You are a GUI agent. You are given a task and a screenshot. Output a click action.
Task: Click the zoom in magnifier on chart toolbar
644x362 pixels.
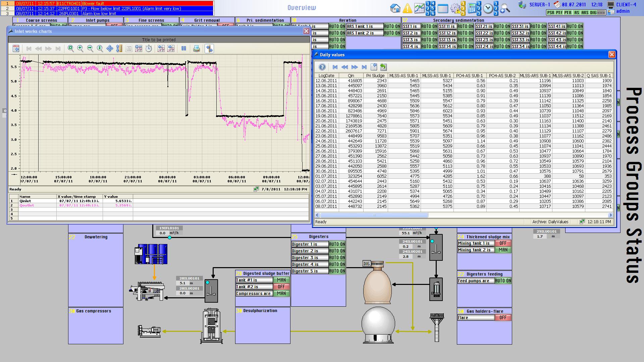point(80,49)
